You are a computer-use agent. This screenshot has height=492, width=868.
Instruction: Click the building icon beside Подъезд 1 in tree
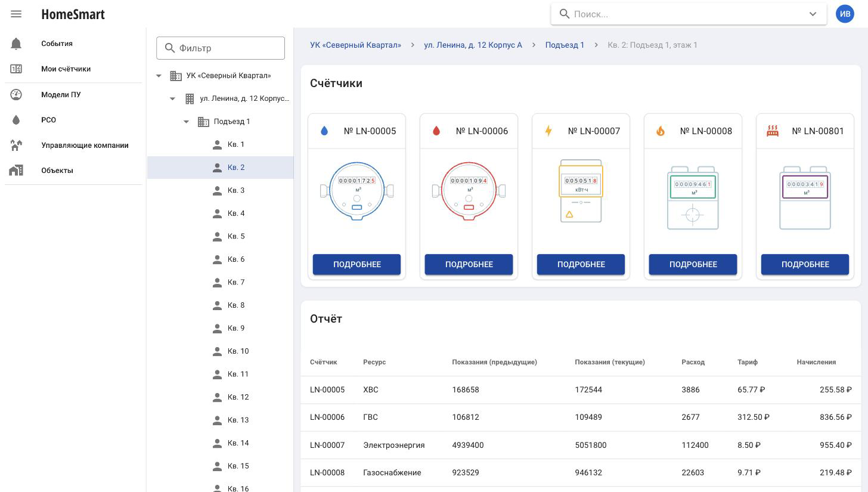[x=203, y=122]
